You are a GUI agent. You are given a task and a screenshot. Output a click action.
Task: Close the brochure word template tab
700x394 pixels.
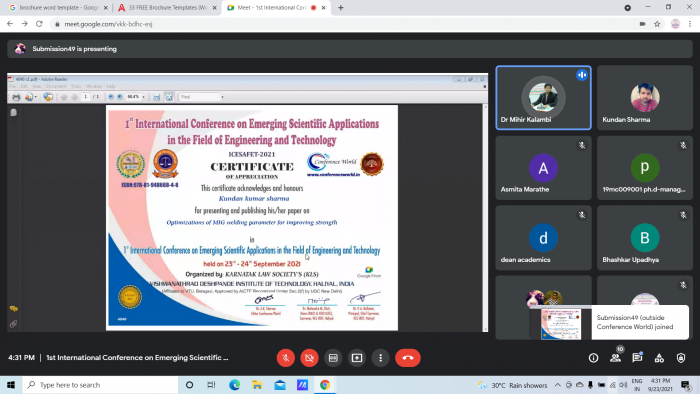point(106,8)
